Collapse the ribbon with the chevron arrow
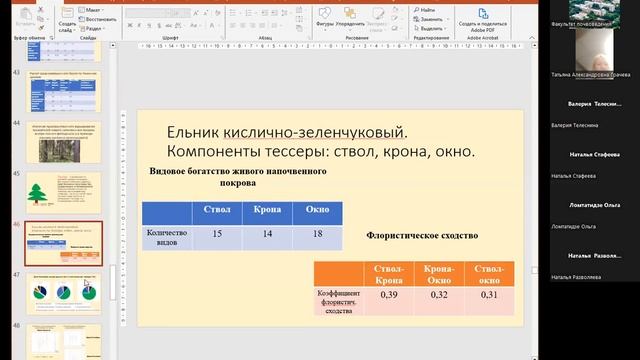The width and height of the screenshot is (640, 360). point(532,38)
